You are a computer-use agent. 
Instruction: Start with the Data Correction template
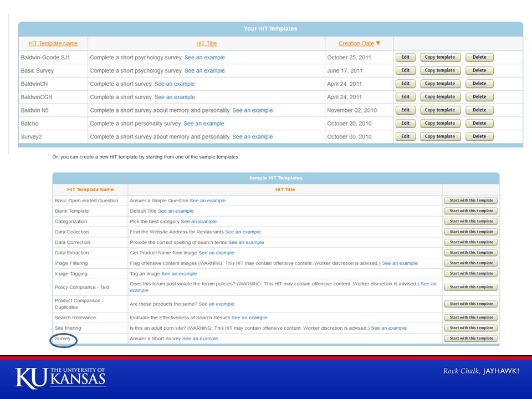tap(471, 242)
